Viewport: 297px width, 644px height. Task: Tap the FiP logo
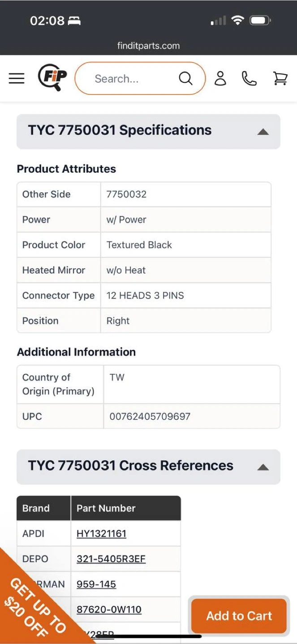(x=52, y=78)
